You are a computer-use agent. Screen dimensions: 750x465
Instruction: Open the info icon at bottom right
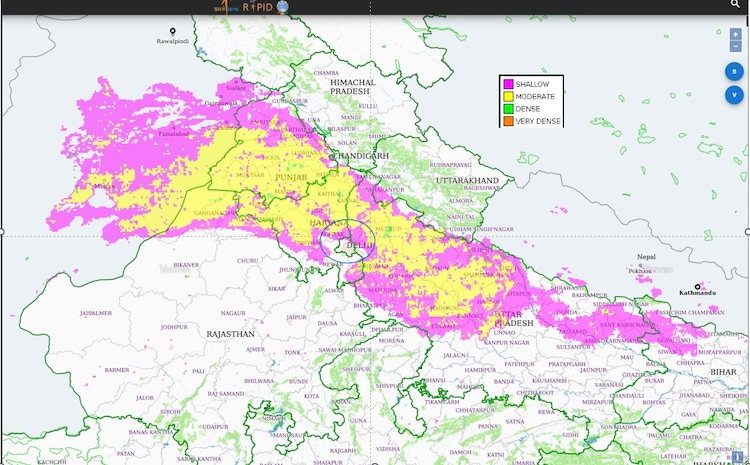click(738, 457)
